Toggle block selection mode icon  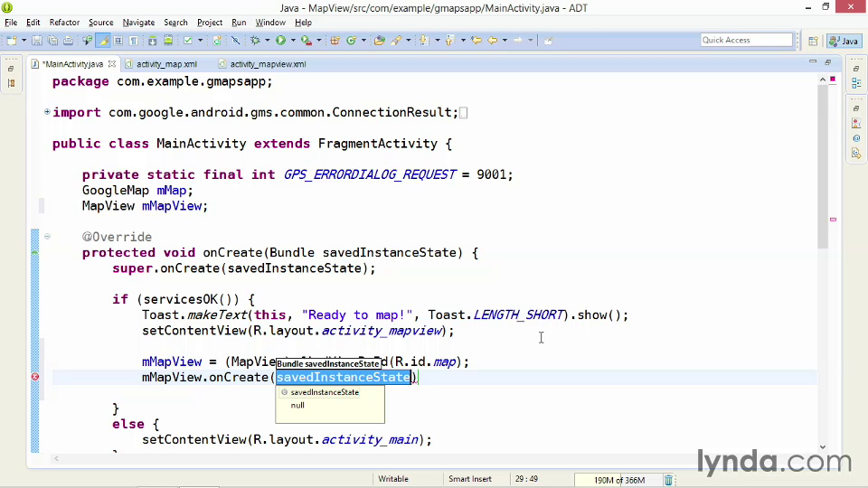118,41
